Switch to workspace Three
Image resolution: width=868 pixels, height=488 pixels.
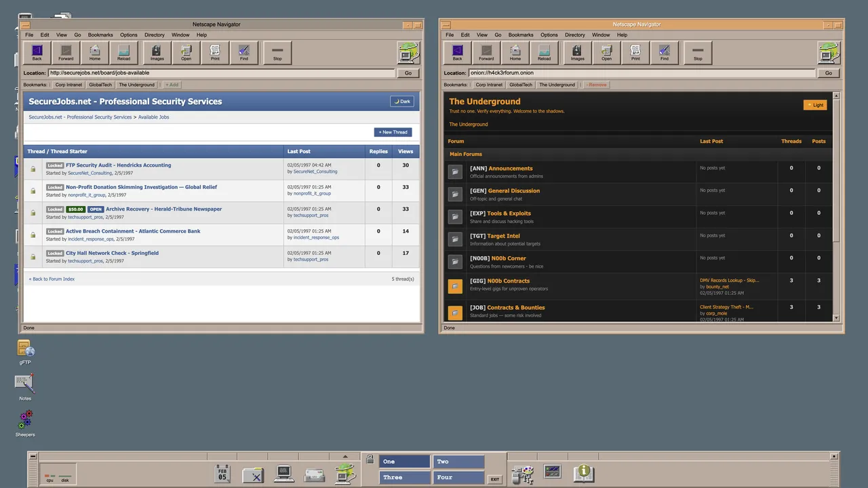404,477
